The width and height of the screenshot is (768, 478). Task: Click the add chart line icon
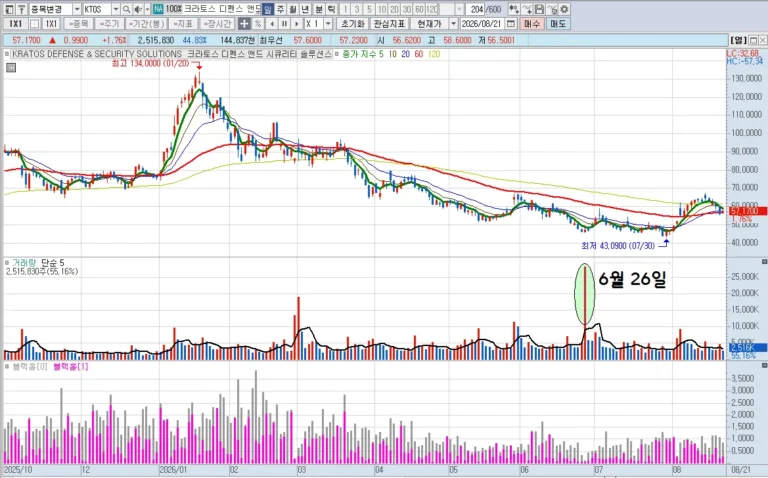click(527, 9)
